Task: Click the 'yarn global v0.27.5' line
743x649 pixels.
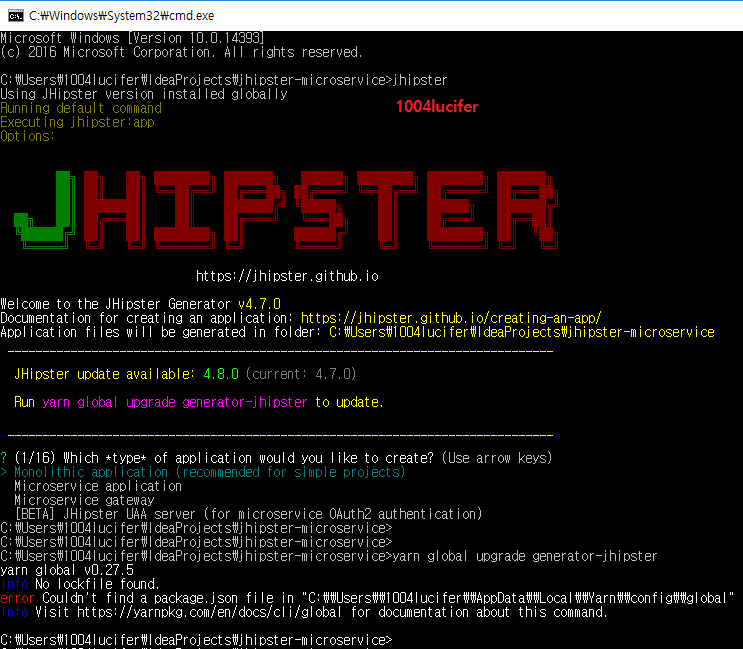Action: [67, 570]
